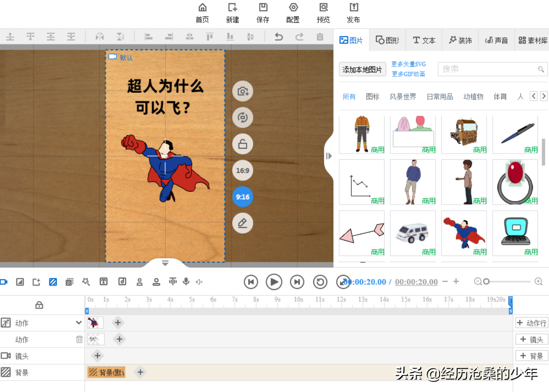
Task: Click the timeline zoom slider handle
Action: [x=486, y=282]
